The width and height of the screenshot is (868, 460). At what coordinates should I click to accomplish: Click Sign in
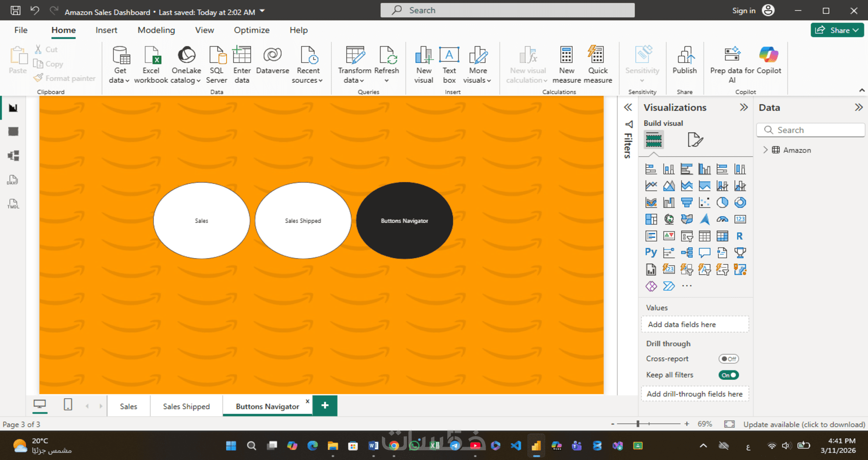[754, 11]
